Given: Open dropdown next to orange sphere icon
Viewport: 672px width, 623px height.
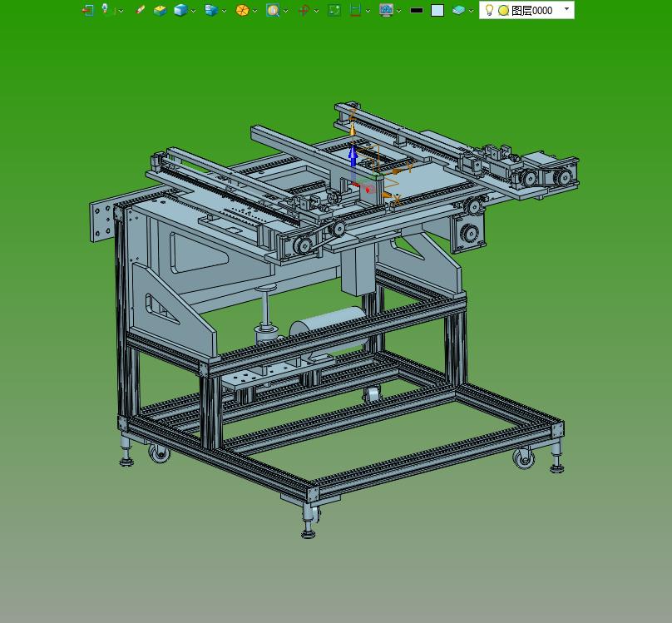Looking at the screenshot, I should click(x=255, y=11).
